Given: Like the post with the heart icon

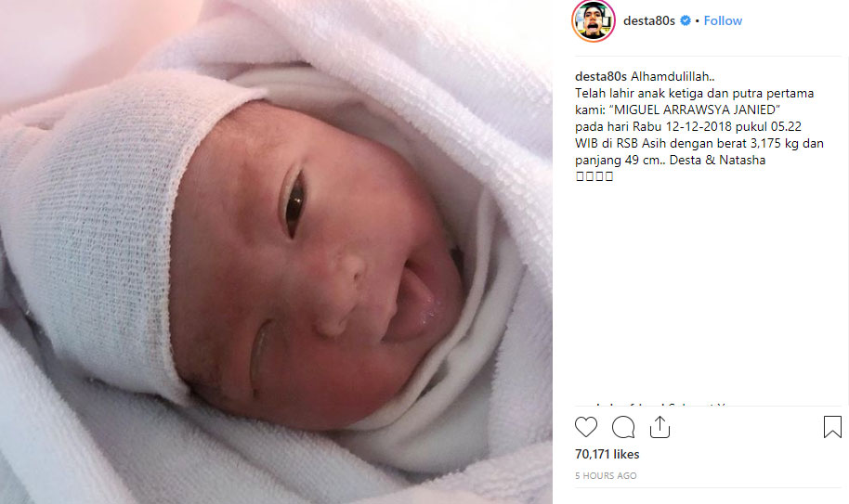Looking at the screenshot, I should [586, 427].
